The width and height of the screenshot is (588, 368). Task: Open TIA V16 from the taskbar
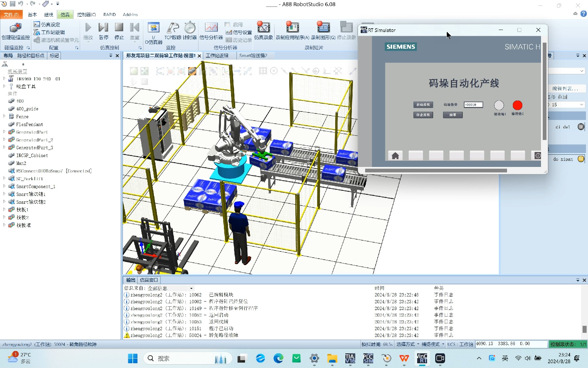click(x=350, y=358)
